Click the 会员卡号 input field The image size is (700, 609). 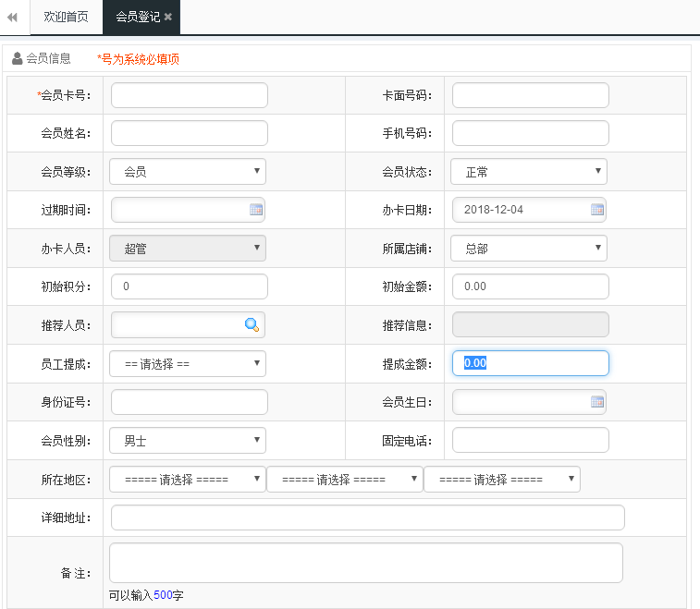click(x=190, y=95)
